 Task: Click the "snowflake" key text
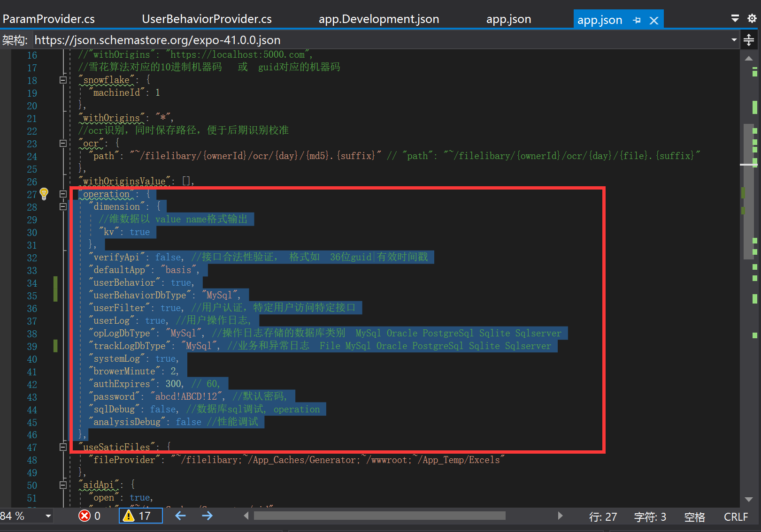coord(107,80)
